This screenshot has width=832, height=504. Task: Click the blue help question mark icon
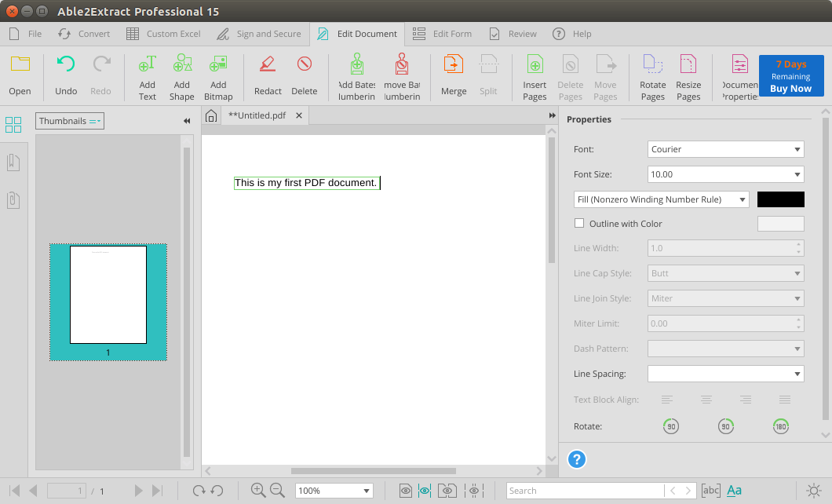[x=577, y=459]
